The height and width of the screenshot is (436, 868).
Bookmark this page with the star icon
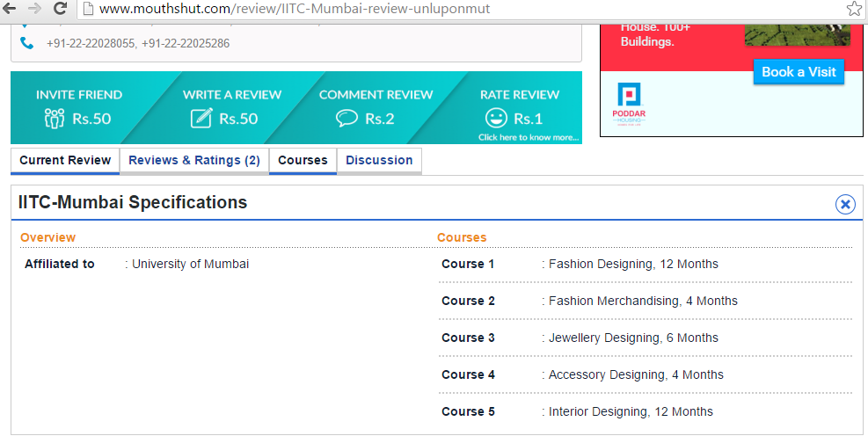(x=854, y=8)
